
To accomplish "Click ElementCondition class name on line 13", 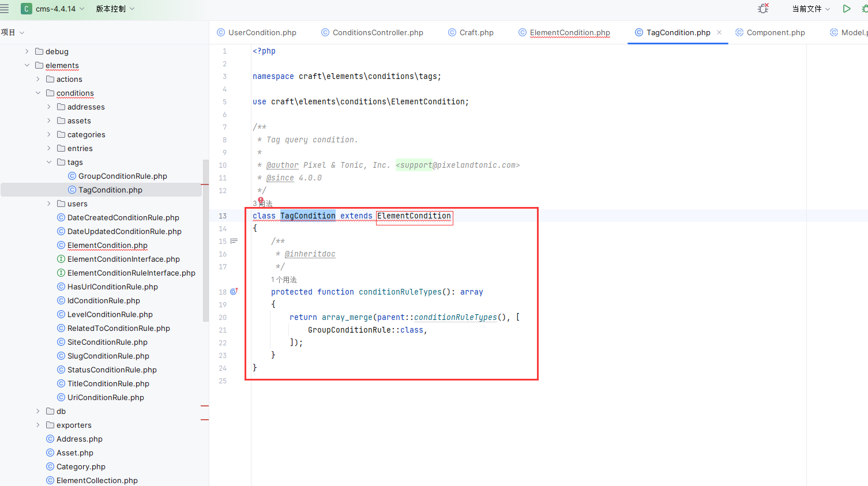I will [x=414, y=216].
